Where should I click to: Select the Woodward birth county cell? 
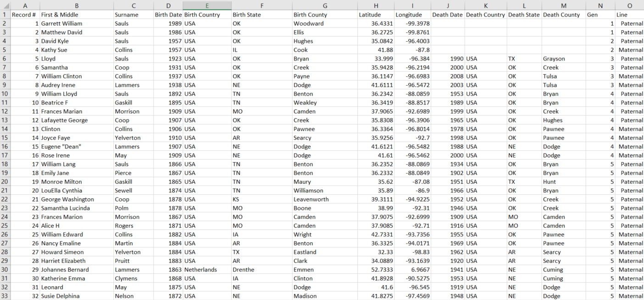coord(308,23)
